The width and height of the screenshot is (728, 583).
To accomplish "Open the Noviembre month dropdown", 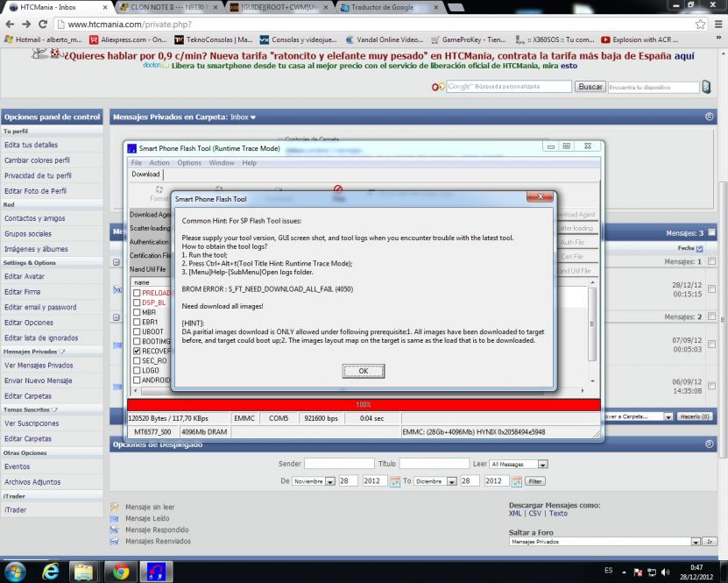I will pyautogui.click(x=314, y=481).
